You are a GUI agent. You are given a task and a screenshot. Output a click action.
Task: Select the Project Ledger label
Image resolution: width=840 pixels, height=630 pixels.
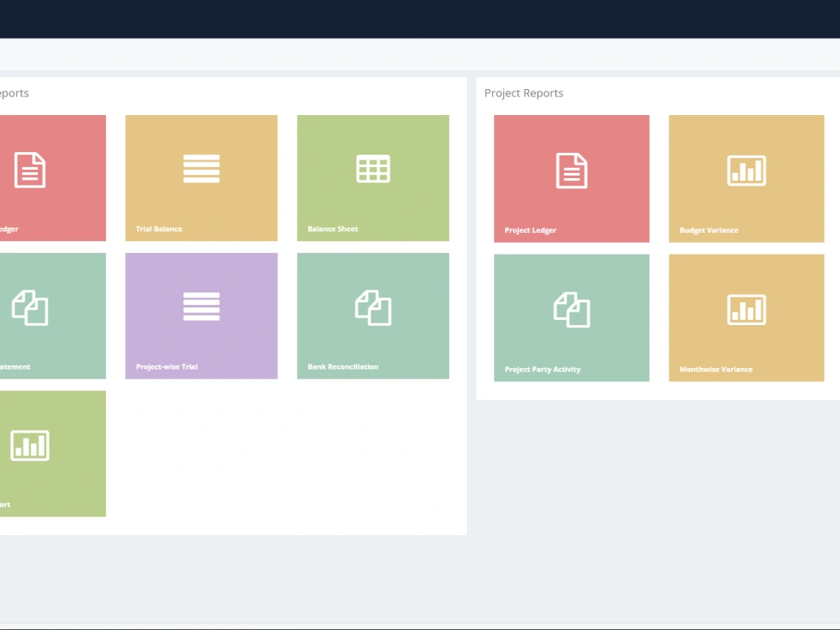pyautogui.click(x=530, y=230)
